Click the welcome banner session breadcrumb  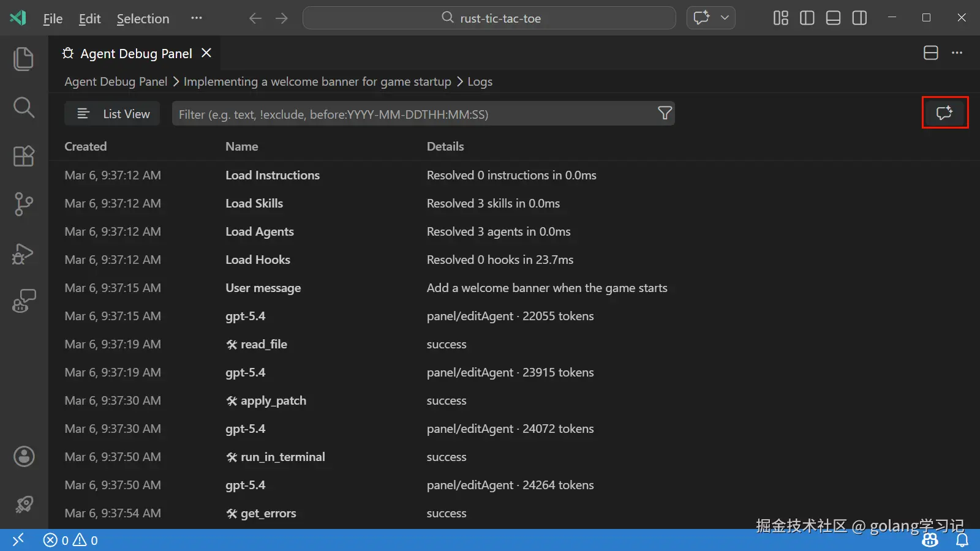pyautogui.click(x=317, y=81)
